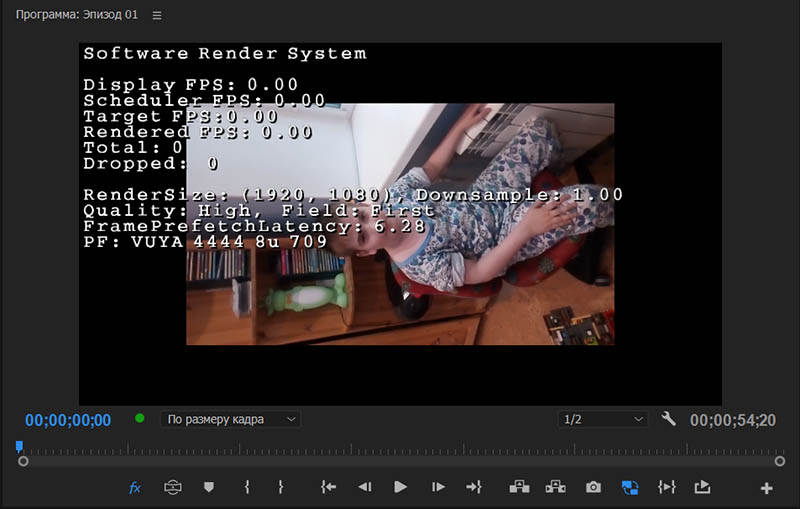
Task: Click the time ruler tick marks
Action: click(403, 449)
